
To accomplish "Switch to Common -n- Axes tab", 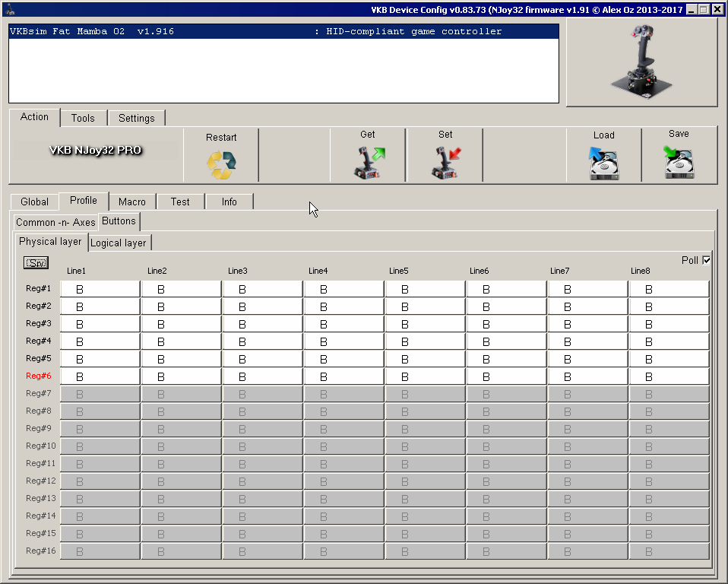I will point(55,222).
